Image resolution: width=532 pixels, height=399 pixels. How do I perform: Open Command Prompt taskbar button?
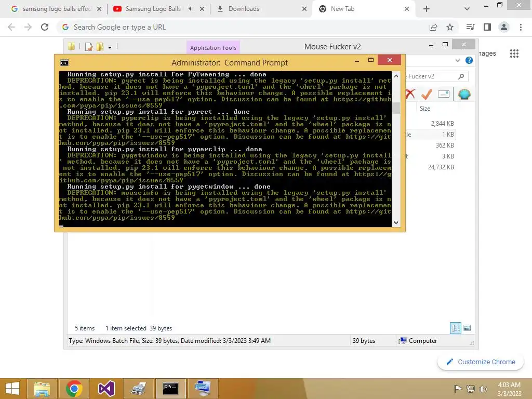pyautogui.click(x=170, y=389)
